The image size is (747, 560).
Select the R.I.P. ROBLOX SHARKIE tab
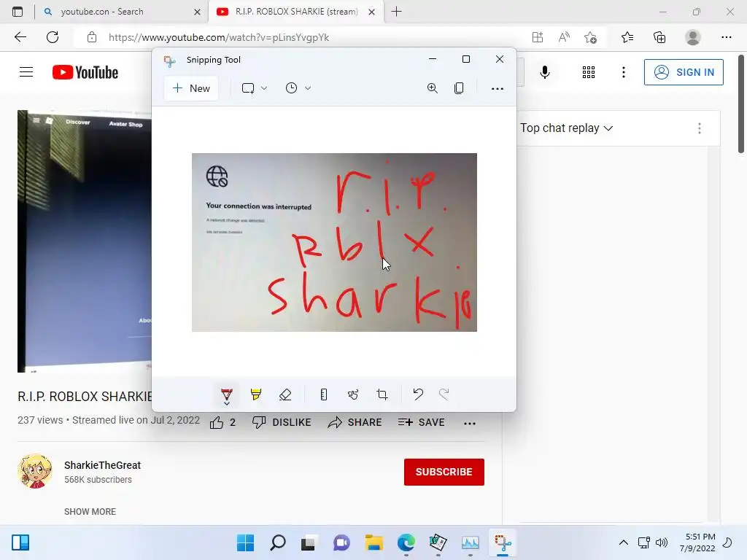tap(296, 12)
